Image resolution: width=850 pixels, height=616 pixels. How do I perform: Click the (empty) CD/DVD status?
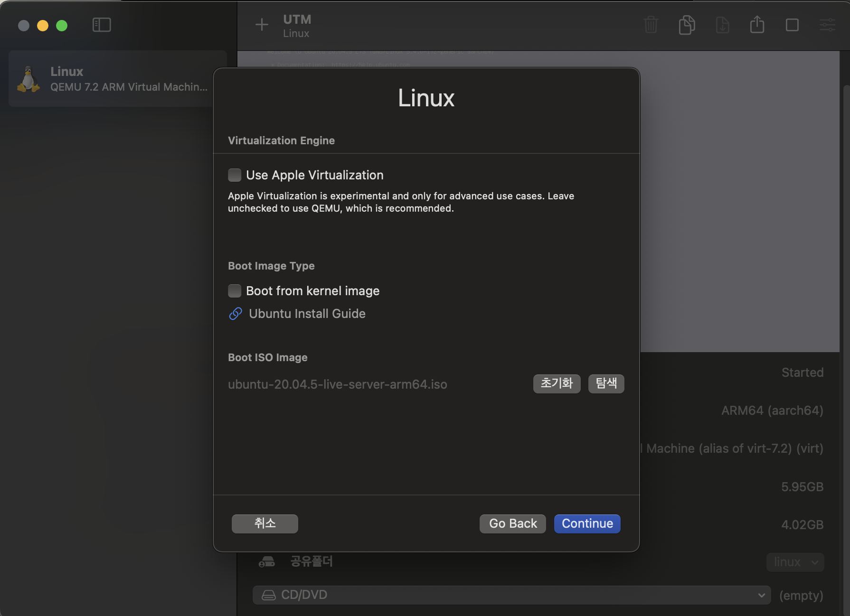point(801,596)
